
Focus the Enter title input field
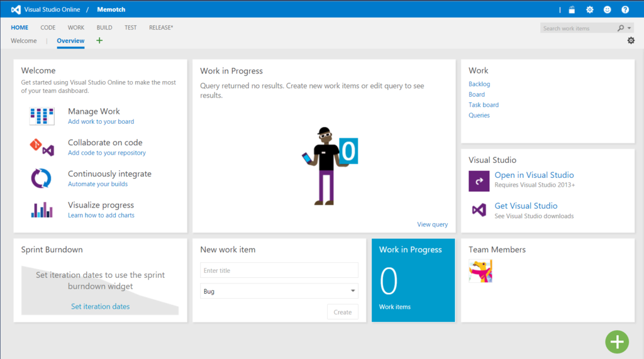pos(279,270)
